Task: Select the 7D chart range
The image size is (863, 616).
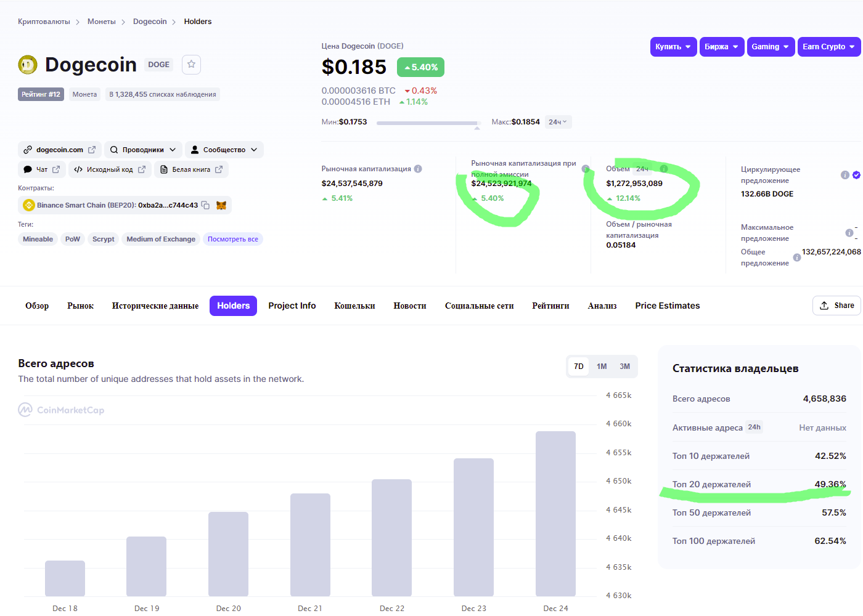Action: point(579,367)
